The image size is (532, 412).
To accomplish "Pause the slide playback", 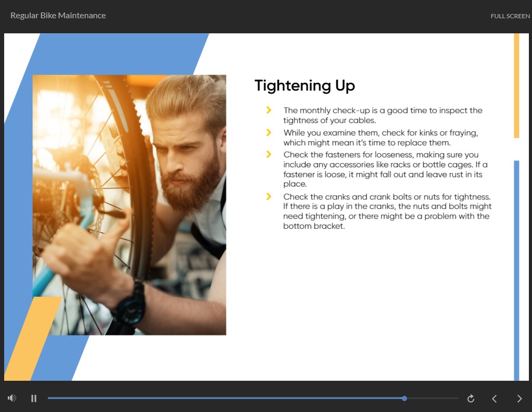I will tap(34, 398).
